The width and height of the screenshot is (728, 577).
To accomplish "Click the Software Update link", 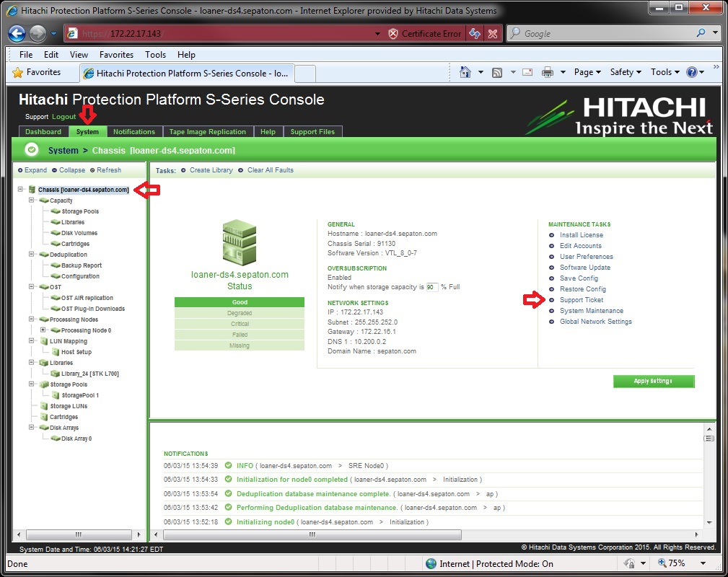I will (585, 268).
